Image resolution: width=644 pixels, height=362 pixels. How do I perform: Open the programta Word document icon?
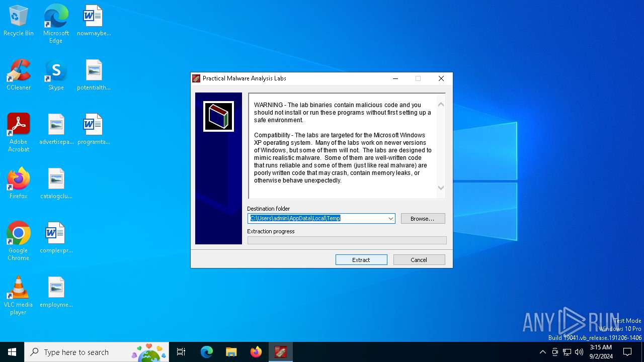click(94, 129)
